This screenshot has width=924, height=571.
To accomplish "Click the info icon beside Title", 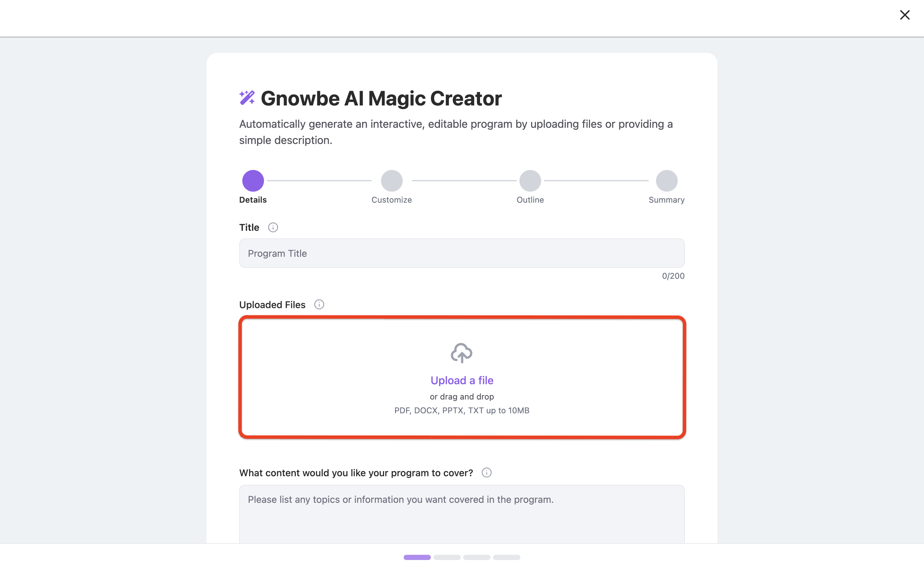I will click(x=273, y=227).
